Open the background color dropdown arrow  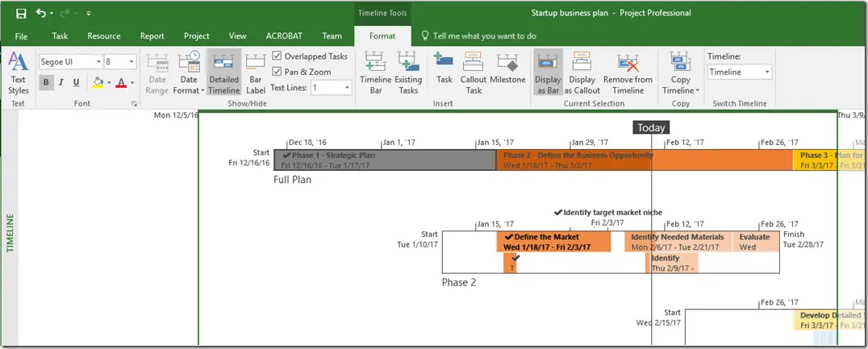108,83
